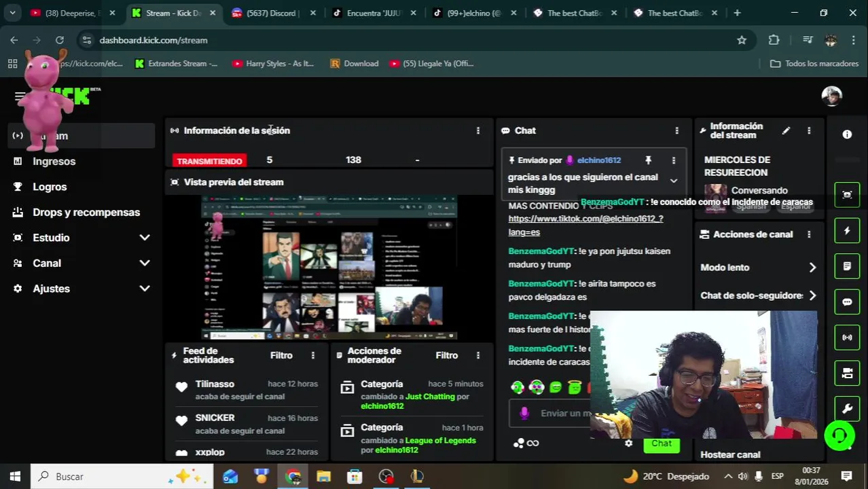Click the address bar URL
Viewport: 868px width, 489px height.
coord(153,40)
